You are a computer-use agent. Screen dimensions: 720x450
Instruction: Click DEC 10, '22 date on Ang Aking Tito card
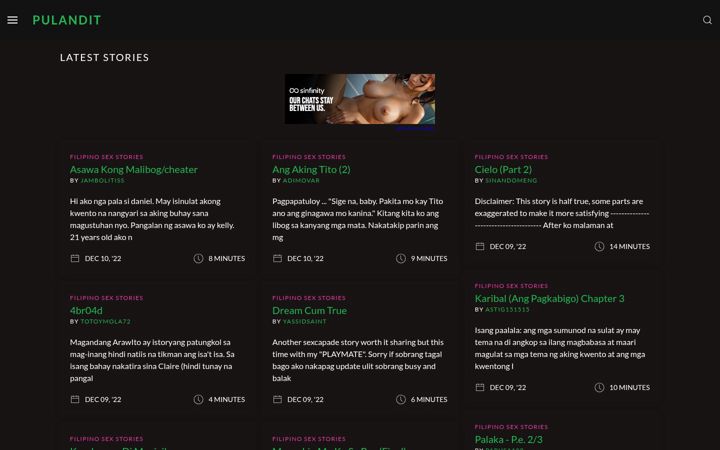(305, 259)
